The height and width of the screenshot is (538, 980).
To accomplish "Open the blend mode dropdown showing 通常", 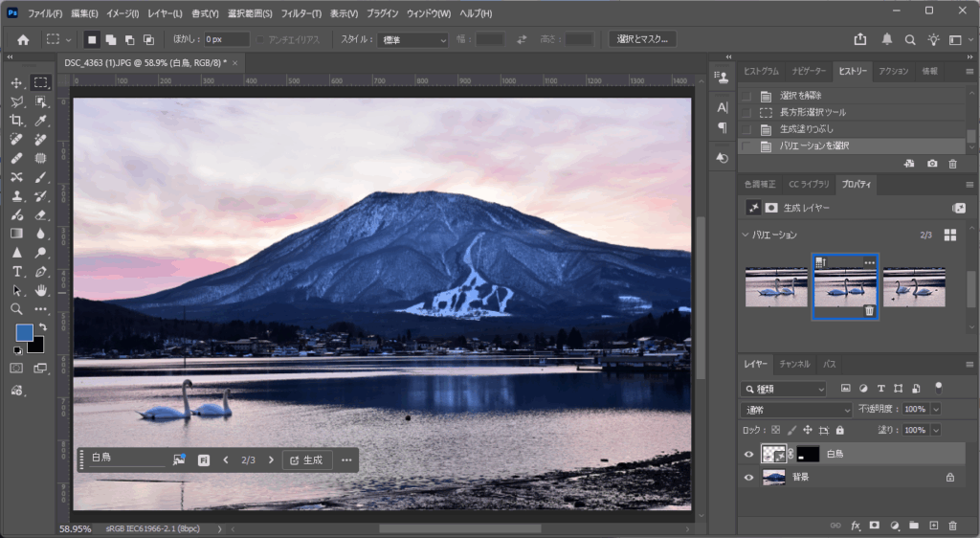I will (x=796, y=409).
